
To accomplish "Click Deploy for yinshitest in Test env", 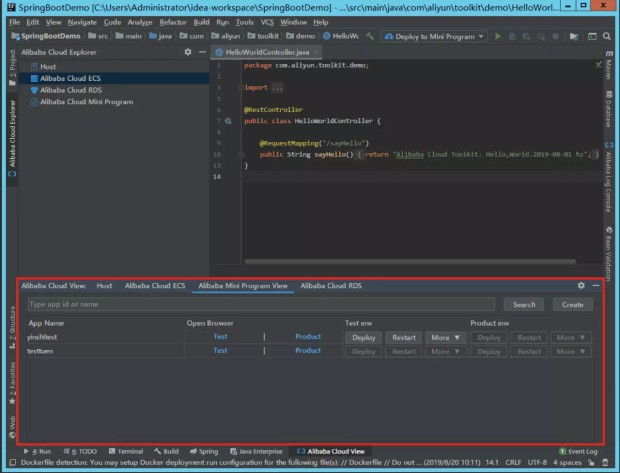I will 363,337.
